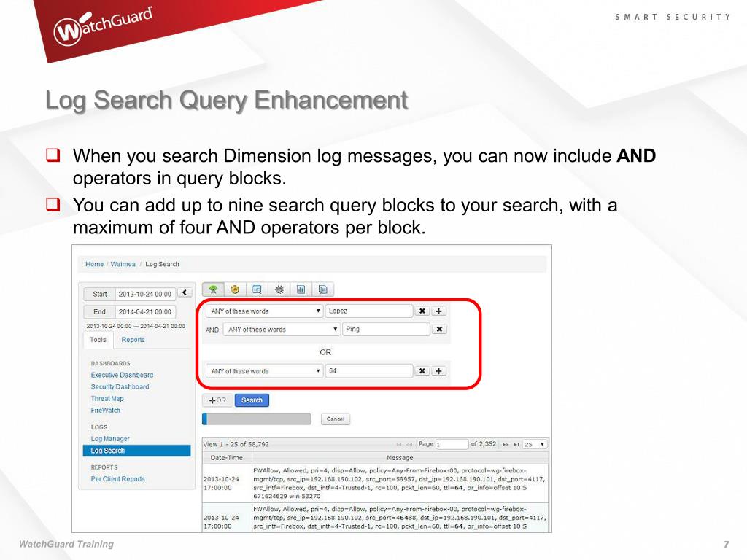This screenshot has height=560, width=747.
Task: Select the log message with src_port=59957
Action: [x=400, y=483]
